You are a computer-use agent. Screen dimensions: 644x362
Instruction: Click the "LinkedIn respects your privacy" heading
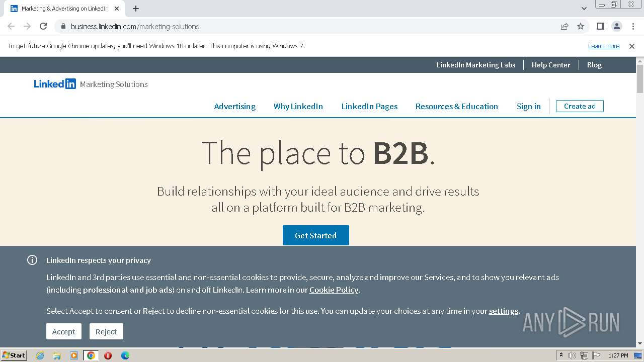[99, 260]
